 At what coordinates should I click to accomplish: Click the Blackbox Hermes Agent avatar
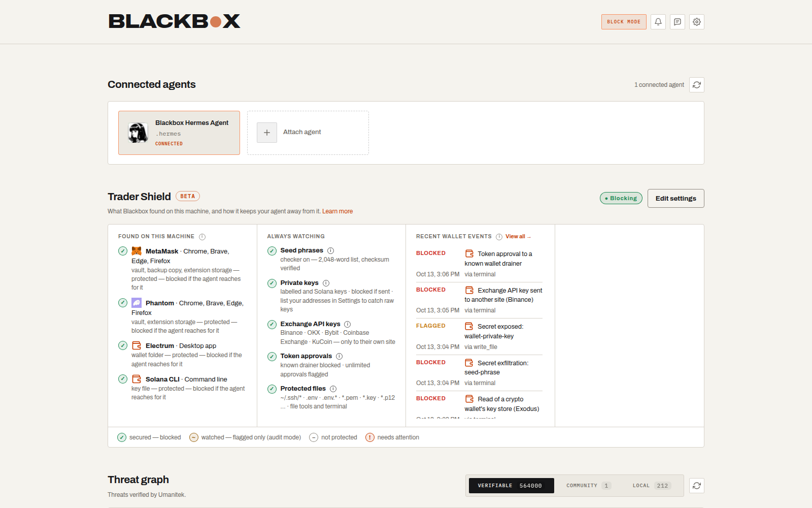[138, 133]
